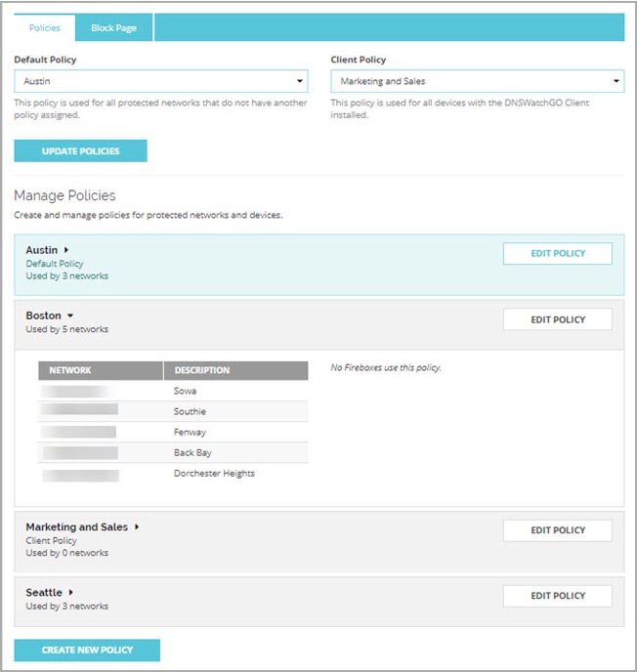The width and height of the screenshot is (637, 672).
Task: Click the Create New Policy button
Action: coord(87,651)
